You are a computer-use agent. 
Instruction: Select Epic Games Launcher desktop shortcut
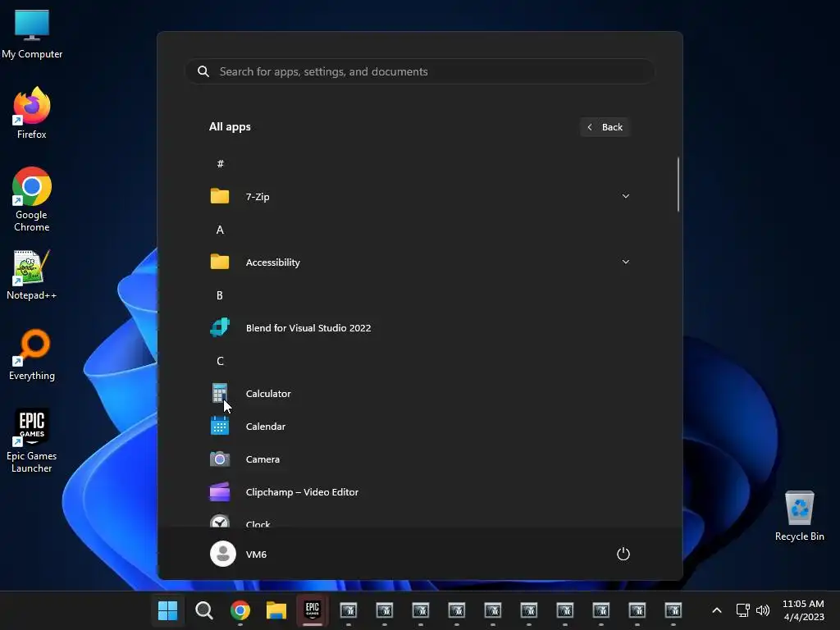tap(32, 441)
